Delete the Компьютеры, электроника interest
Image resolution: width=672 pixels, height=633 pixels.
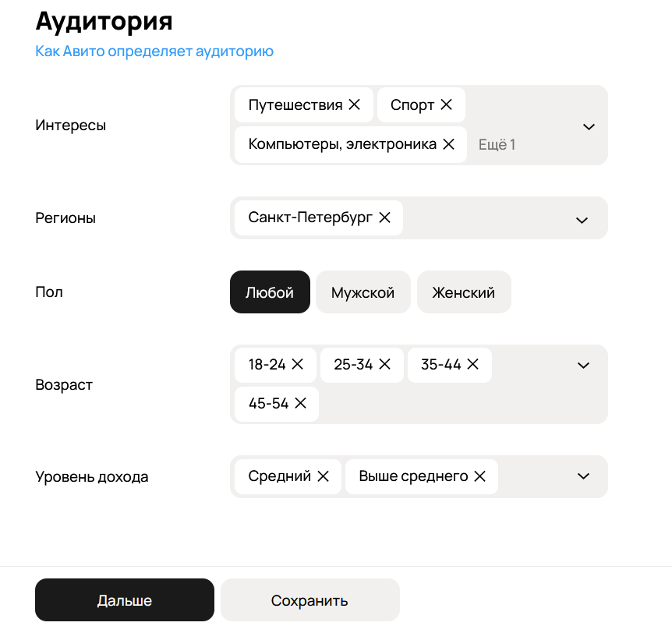coord(447,144)
